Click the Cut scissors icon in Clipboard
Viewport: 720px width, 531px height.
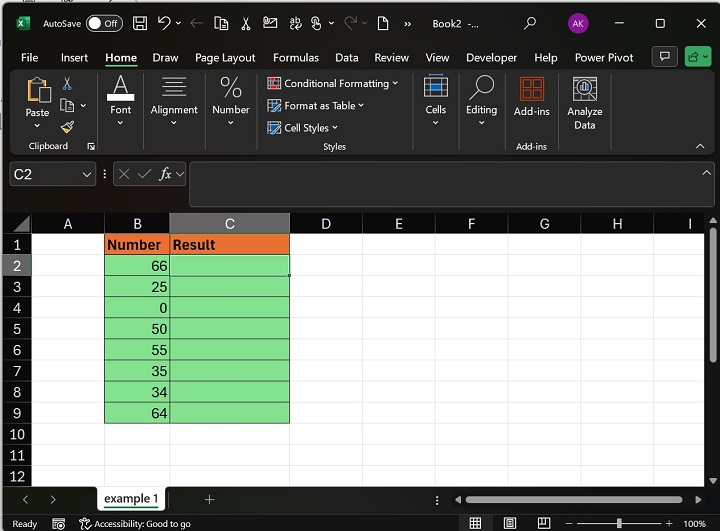click(67, 84)
